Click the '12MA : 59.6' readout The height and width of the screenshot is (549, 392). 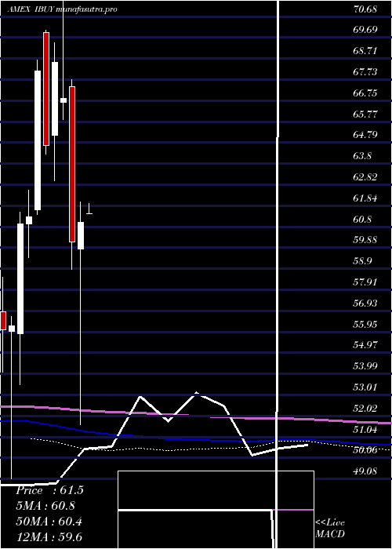coord(49,537)
